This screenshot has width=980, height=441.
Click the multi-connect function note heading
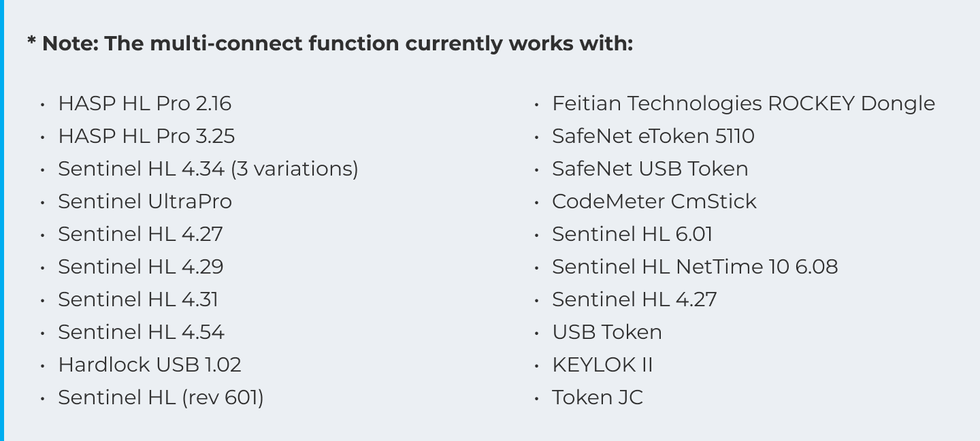pos(330,44)
